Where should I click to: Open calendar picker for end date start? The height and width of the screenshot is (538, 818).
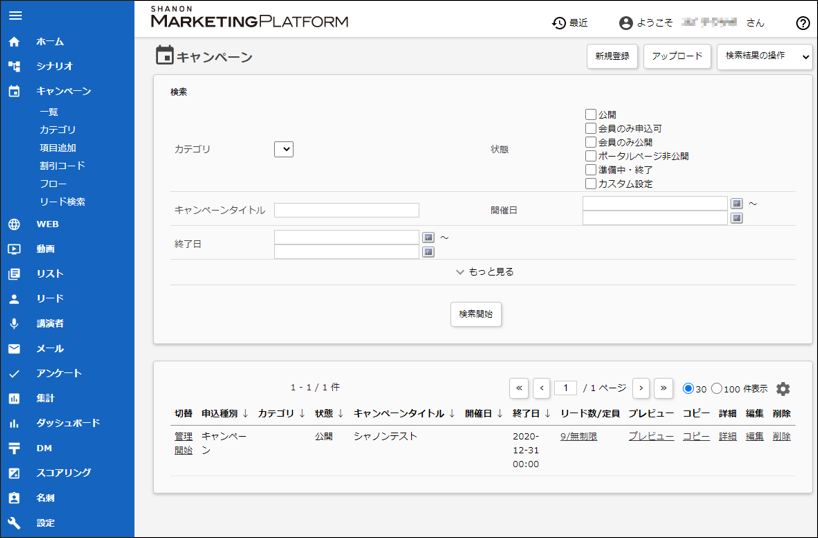tap(428, 238)
